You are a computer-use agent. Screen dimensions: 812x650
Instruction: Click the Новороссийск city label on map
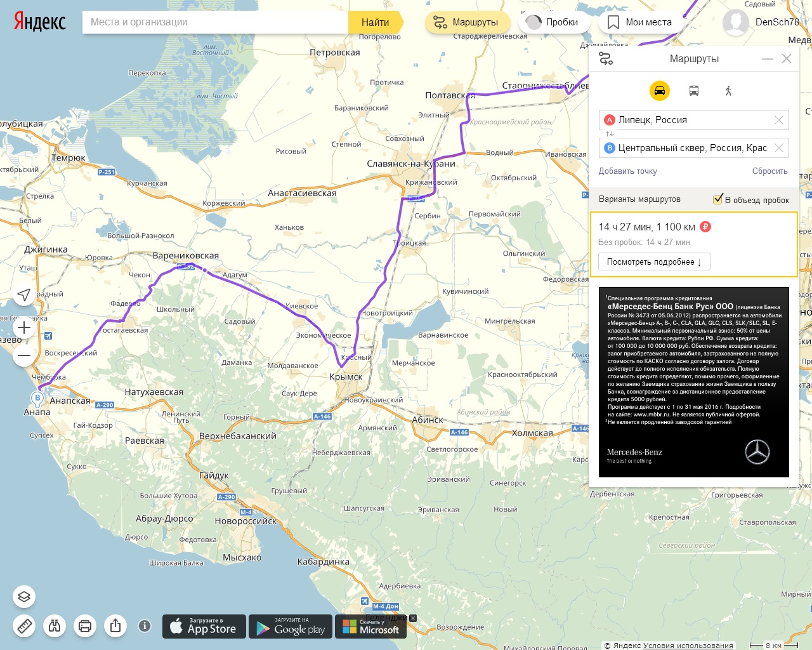click(x=246, y=521)
